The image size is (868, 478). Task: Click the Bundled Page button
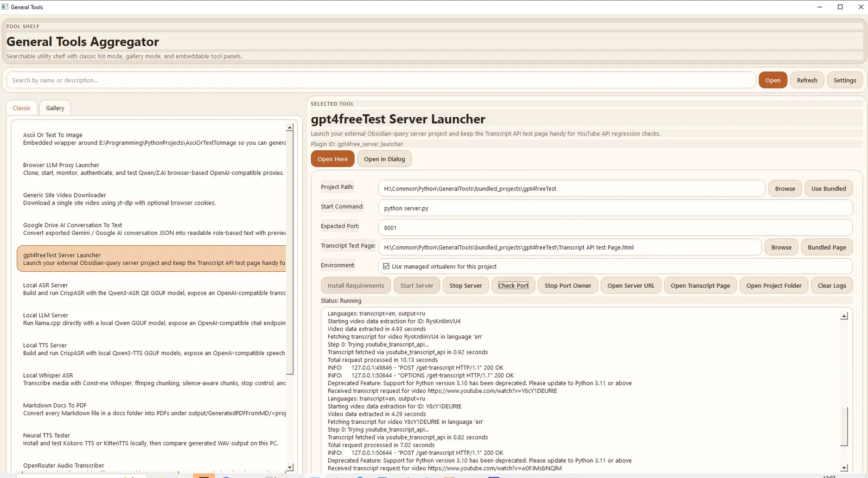(827, 247)
